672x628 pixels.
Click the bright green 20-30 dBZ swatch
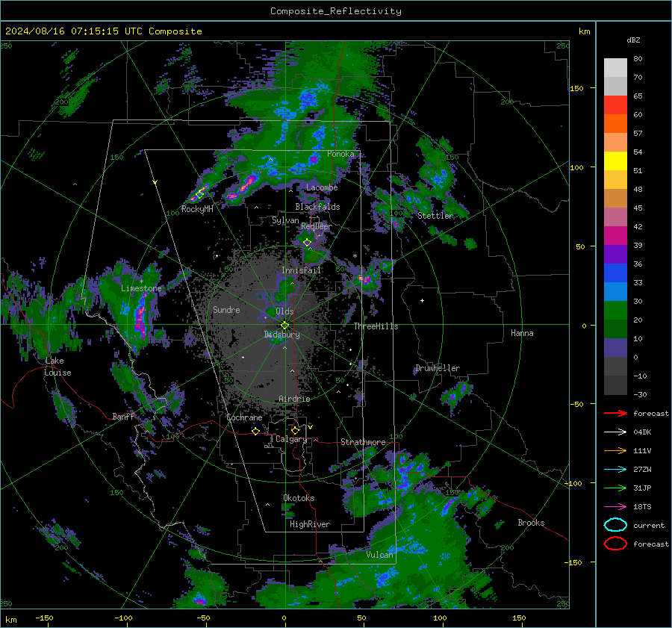615,311
